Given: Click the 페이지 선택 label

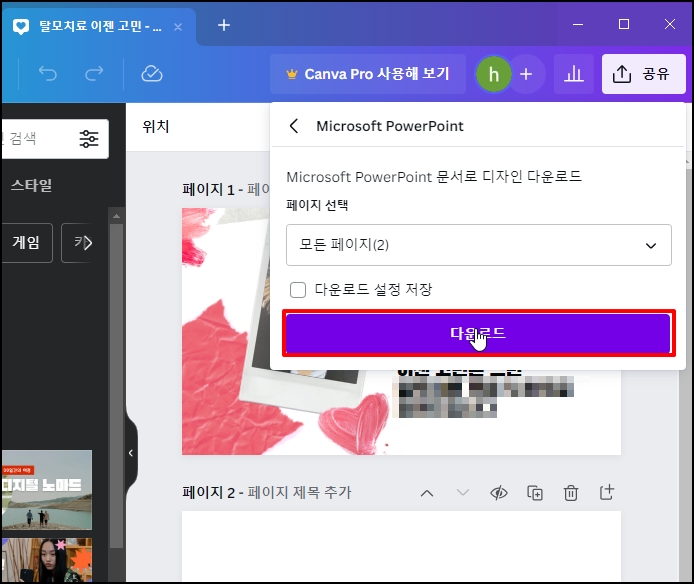Looking at the screenshot, I should tap(317, 205).
